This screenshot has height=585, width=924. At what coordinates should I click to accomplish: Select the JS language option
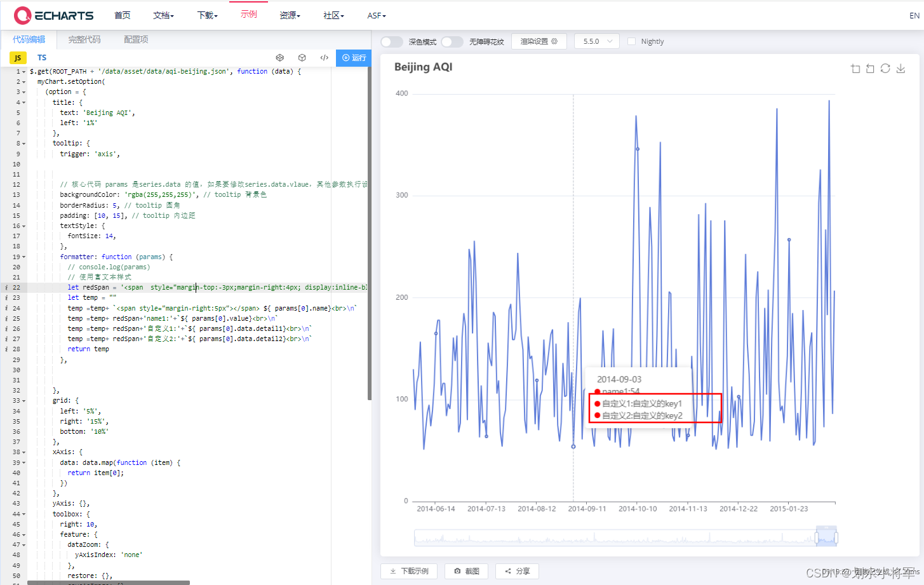(18, 58)
